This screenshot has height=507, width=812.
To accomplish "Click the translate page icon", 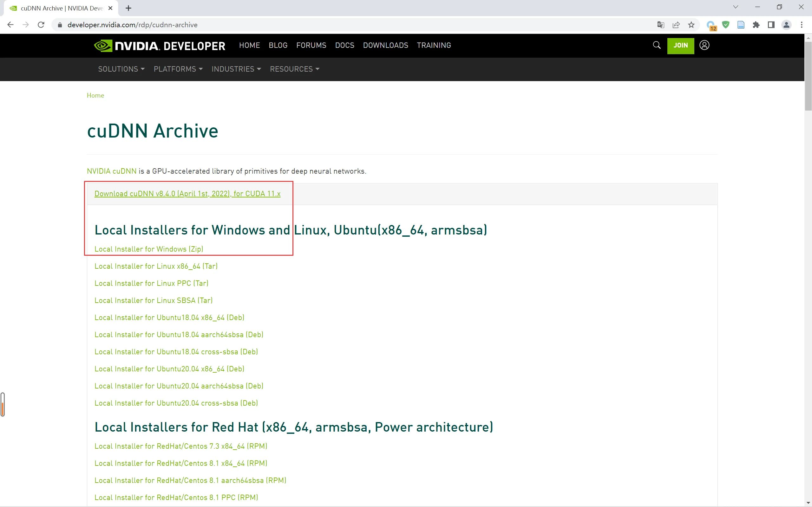I will [x=661, y=25].
